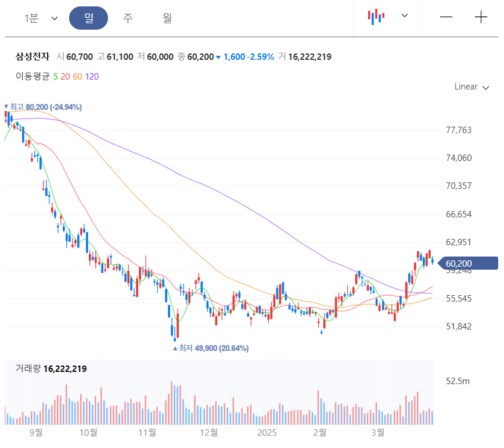Click the 60-day moving average label

77,77
